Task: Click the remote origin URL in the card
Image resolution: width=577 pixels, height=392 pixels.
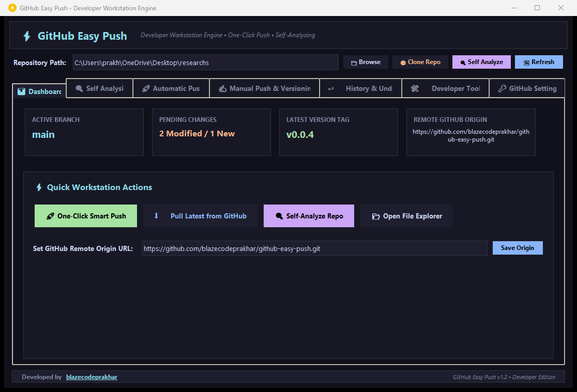Action: tap(470, 135)
